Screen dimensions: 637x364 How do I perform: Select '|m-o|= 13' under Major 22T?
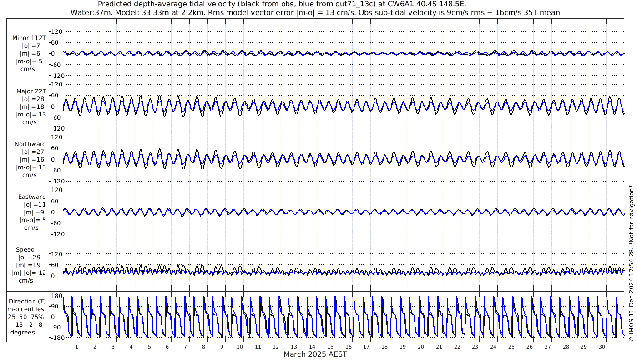[x=31, y=115]
